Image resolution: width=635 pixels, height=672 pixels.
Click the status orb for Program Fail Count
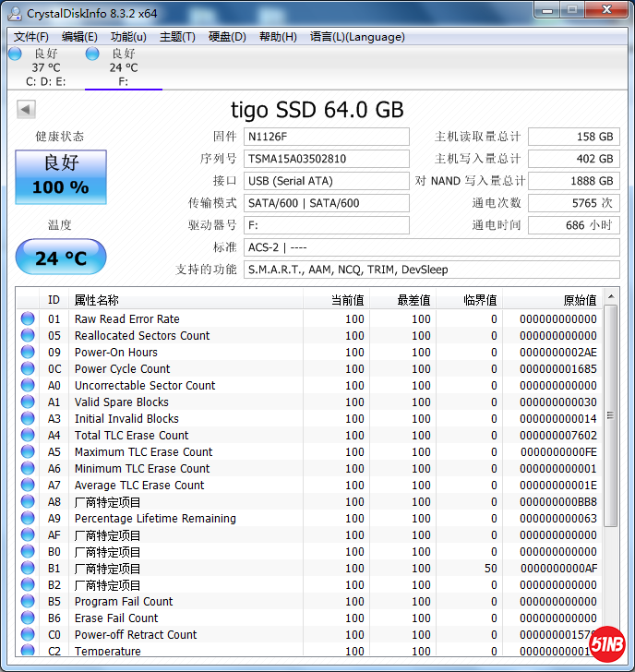pos(28,602)
